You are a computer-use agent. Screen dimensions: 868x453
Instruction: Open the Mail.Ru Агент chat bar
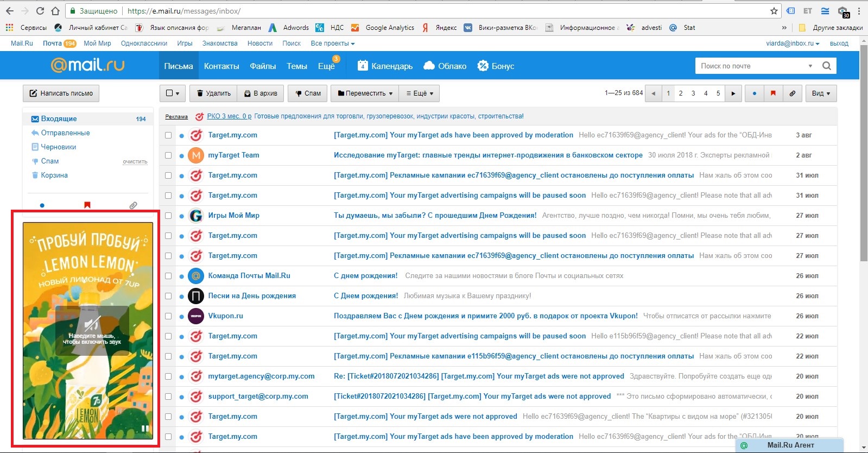point(790,445)
